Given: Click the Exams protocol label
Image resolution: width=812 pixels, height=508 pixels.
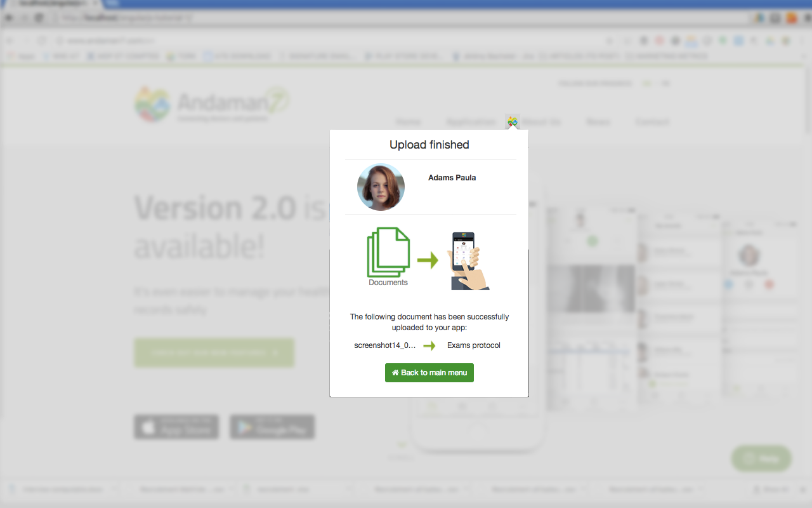Looking at the screenshot, I should tap(474, 345).
